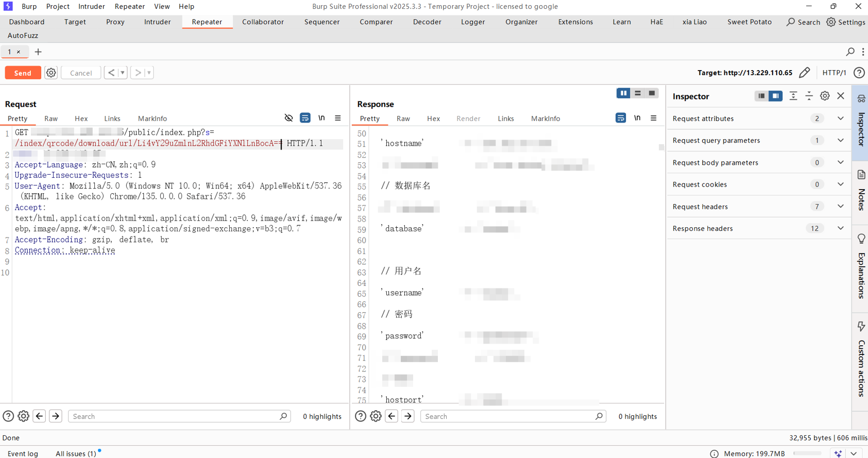Switch to the Proxy tool tab
Viewport: 868px width, 458px height.
click(x=115, y=22)
